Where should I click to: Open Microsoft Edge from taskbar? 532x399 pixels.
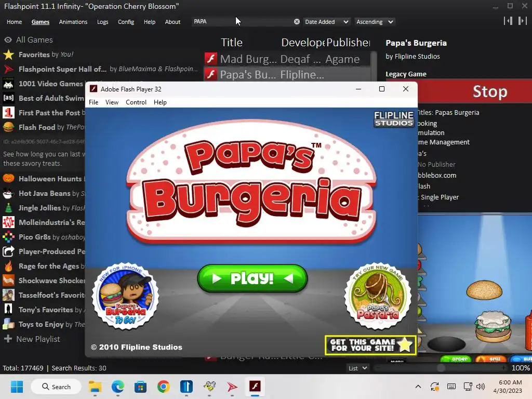(118, 387)
